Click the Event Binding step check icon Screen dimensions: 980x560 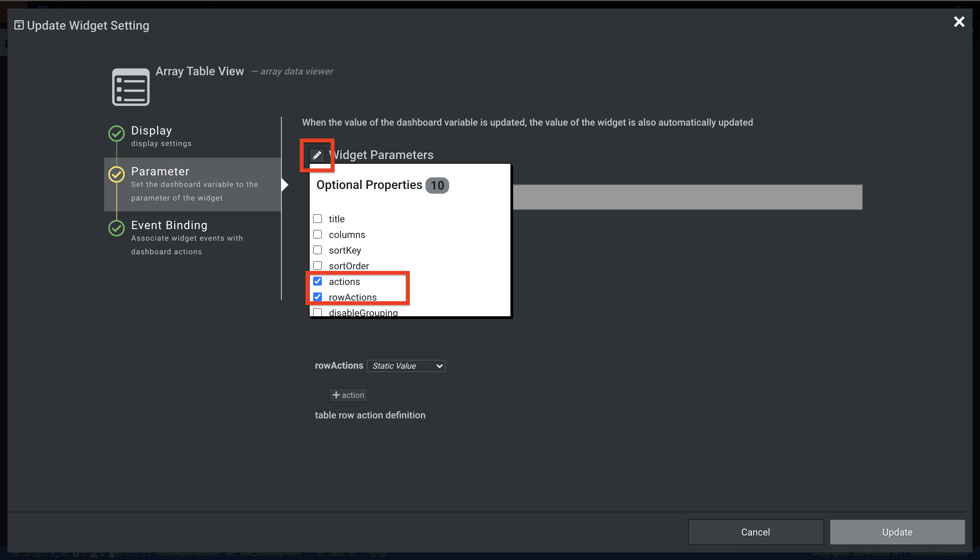116,228
